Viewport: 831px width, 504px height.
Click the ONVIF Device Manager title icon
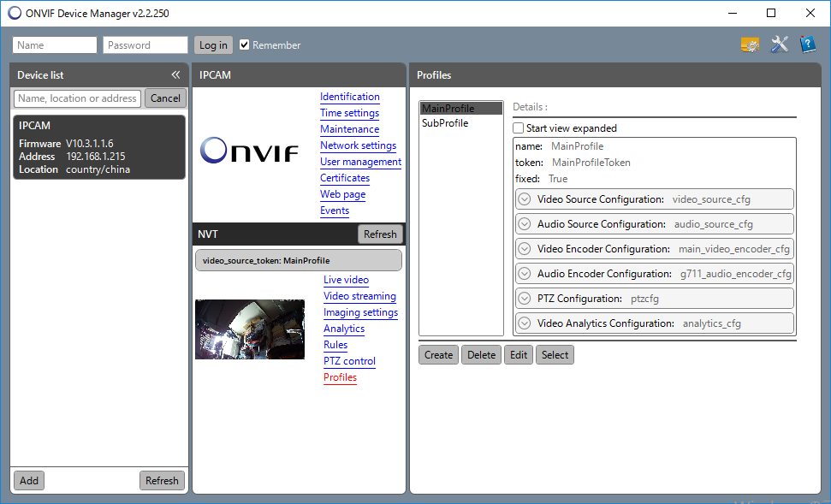click(15, 13)
